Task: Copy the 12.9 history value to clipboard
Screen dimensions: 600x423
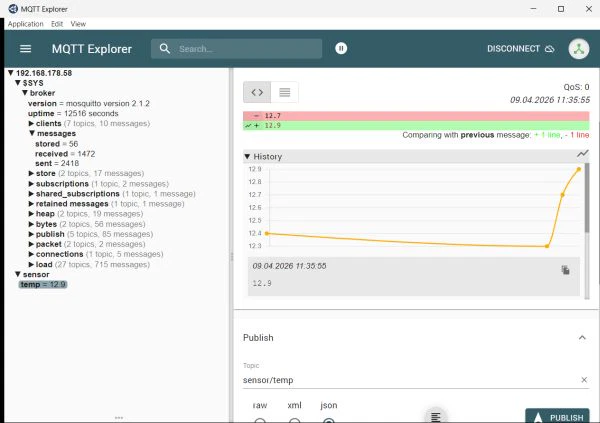Action: [565, 270]
